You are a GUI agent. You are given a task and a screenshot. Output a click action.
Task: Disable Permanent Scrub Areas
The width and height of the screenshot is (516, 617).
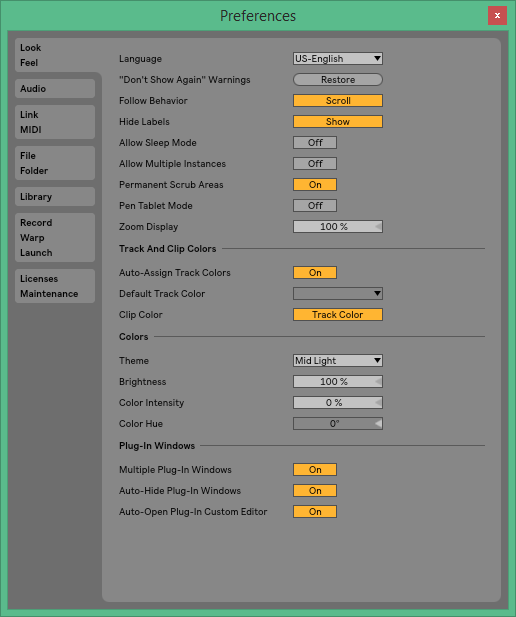click(x=315, y=185)
